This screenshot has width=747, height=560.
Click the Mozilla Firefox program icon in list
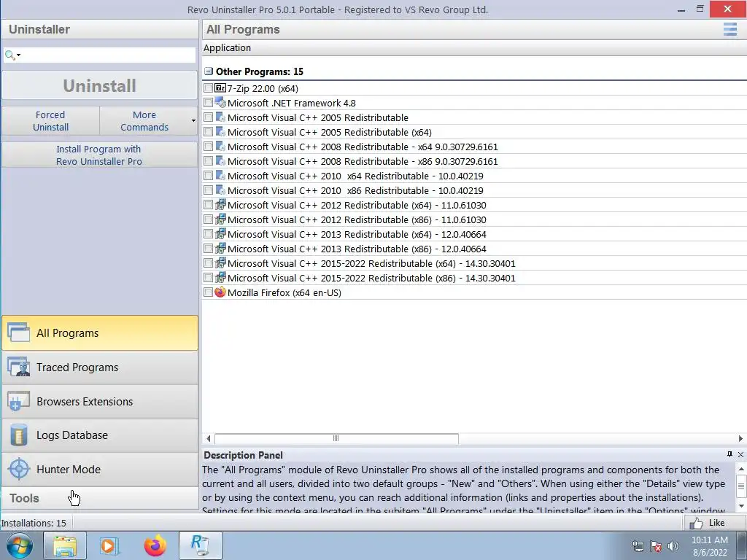point(220,292)
